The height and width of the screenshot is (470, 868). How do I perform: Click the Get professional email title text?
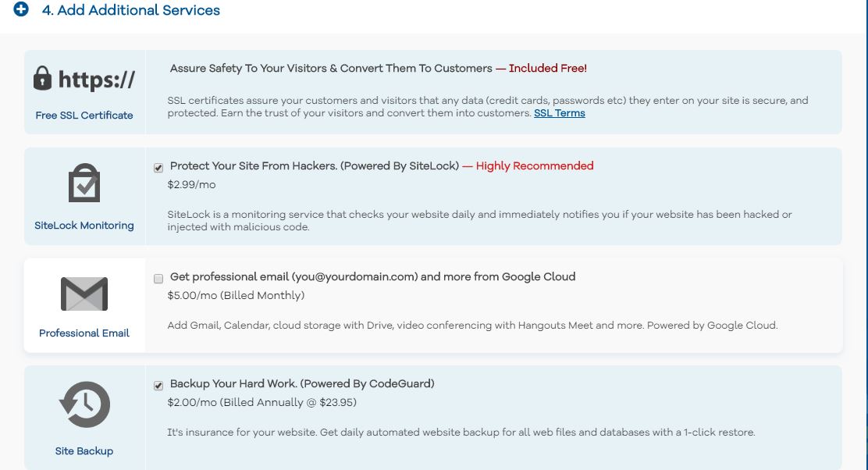(372, 277)
